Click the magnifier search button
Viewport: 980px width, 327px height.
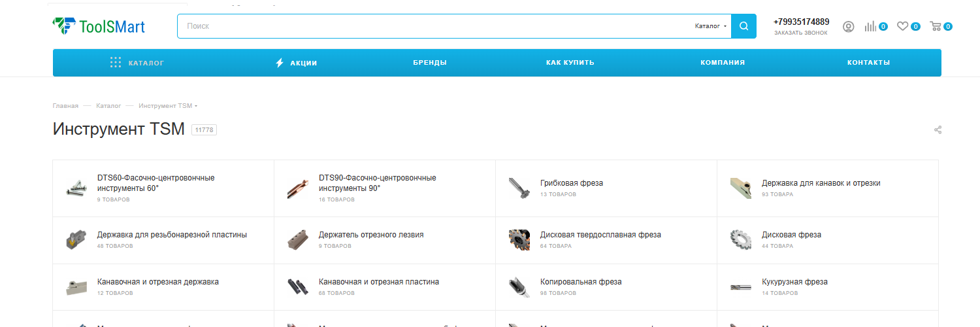pyautogui.click(x=743, y=26)
